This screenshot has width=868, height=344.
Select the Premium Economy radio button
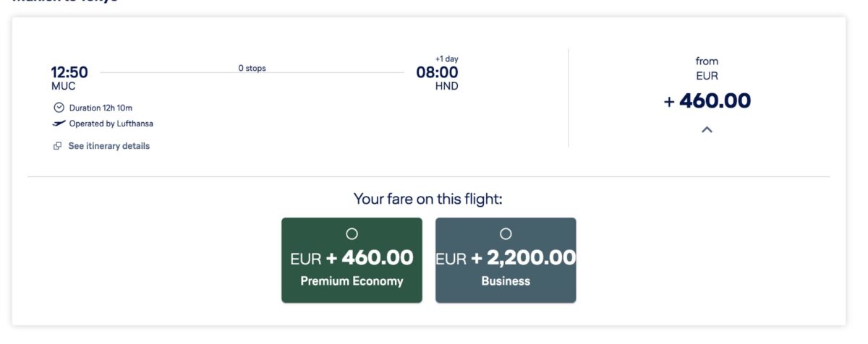coord(352,233)
